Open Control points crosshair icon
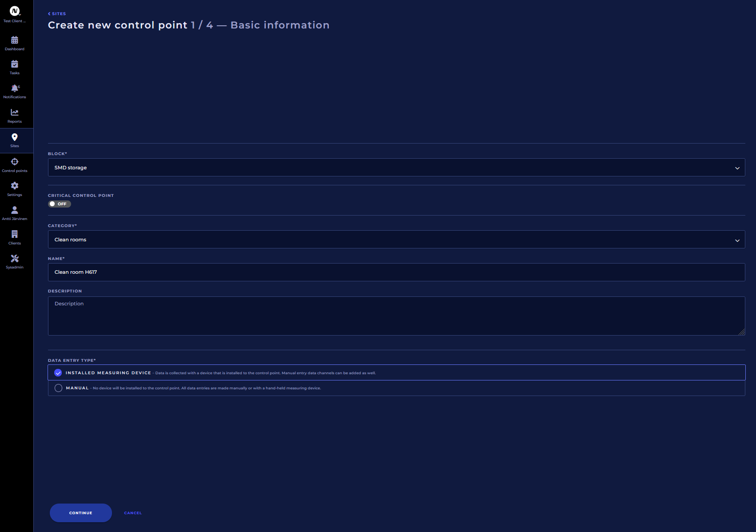This screenshot has width=756, height=532. tap(15, 162)
